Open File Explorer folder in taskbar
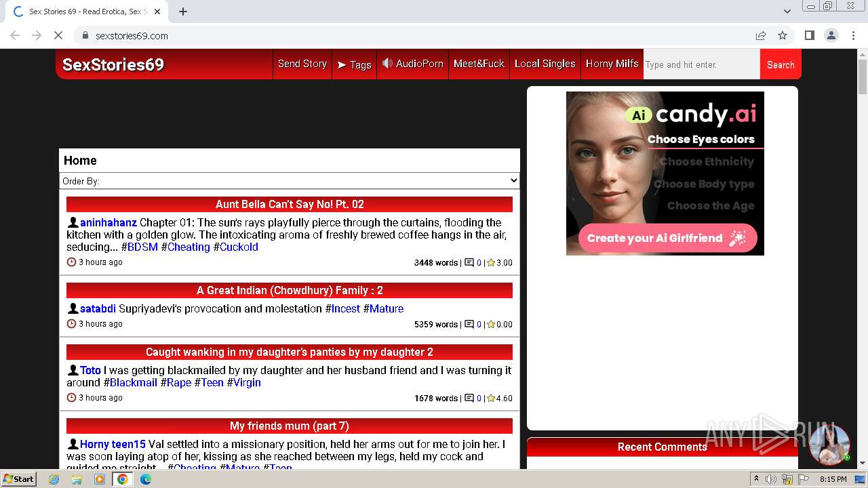This screenshot has width=868, height=488. (x=77, y=479)
